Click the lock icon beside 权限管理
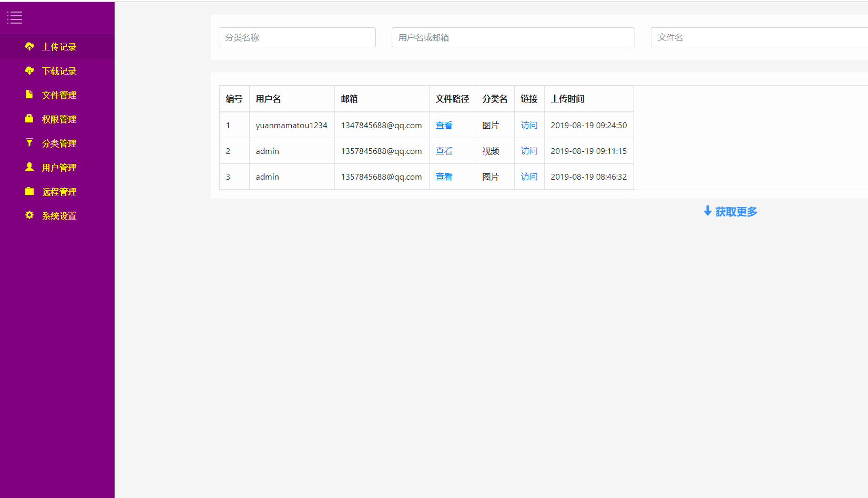Screen dimensions: 868x498 [29, 119]
